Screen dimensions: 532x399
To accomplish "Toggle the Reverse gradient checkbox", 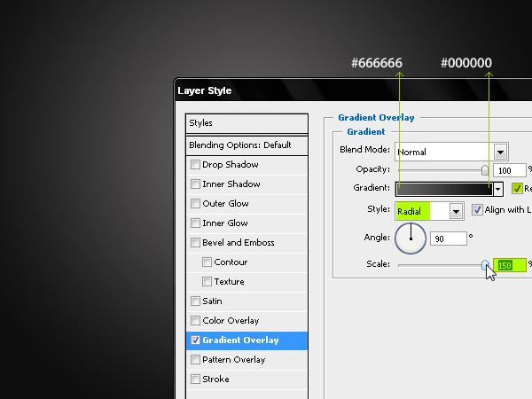I will coord(517,188).
